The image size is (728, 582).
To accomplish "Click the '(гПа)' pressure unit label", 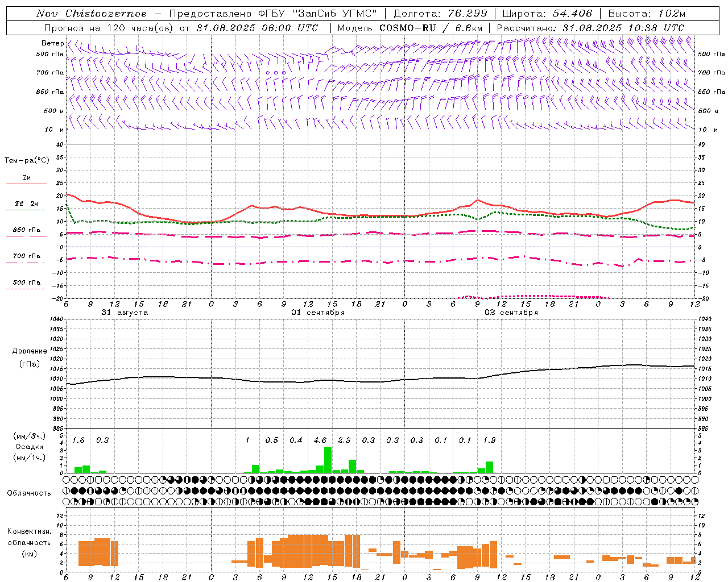I will tap(29, 364).
